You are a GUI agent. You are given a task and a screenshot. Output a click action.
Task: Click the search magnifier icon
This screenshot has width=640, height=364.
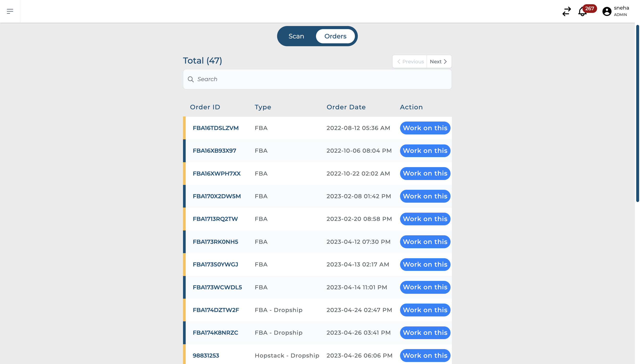click(x=191, y=79)
